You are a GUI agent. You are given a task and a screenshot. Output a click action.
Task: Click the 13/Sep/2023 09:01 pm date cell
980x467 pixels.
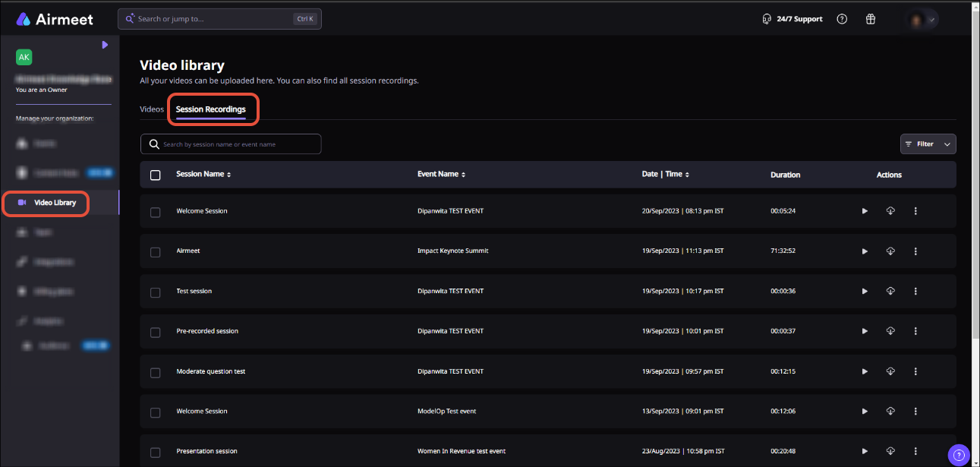pos(683,412)
